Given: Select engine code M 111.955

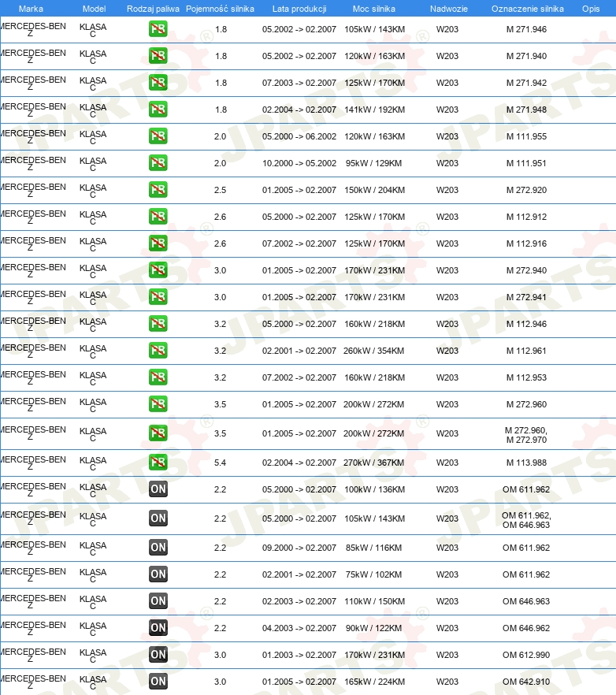Looking at the screenshot, I should 526,136.
